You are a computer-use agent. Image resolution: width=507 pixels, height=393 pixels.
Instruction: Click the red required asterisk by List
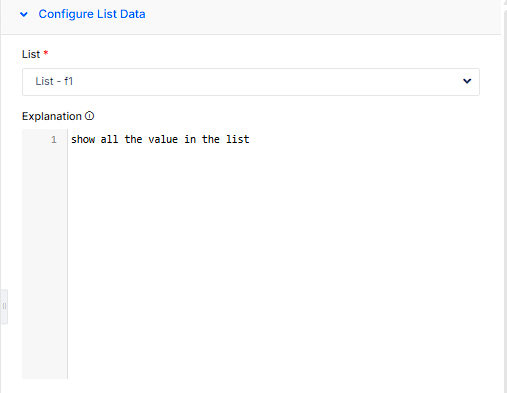tap(46, 53)
